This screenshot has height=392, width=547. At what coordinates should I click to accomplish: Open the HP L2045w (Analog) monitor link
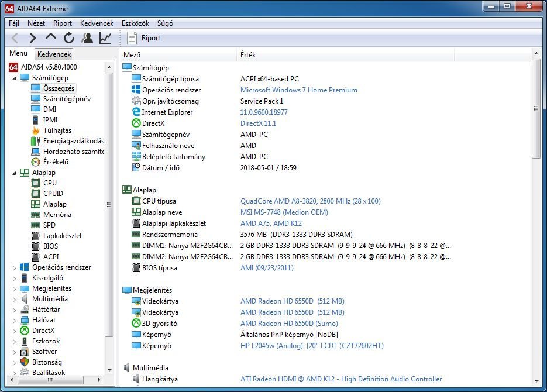coord(312,346)
